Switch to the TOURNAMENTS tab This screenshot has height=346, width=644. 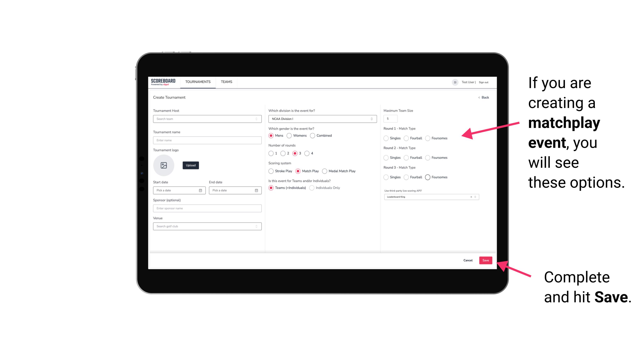point(198,82)
